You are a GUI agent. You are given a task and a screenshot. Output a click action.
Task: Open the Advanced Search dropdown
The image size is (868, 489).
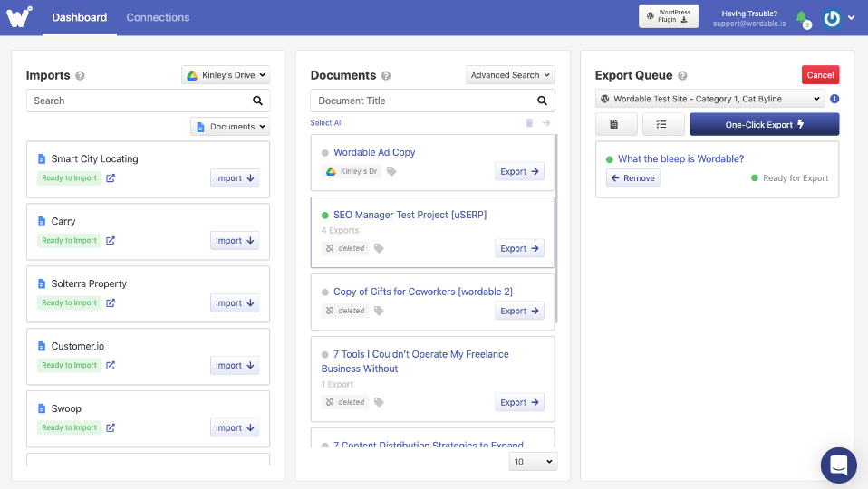(510, 75)
